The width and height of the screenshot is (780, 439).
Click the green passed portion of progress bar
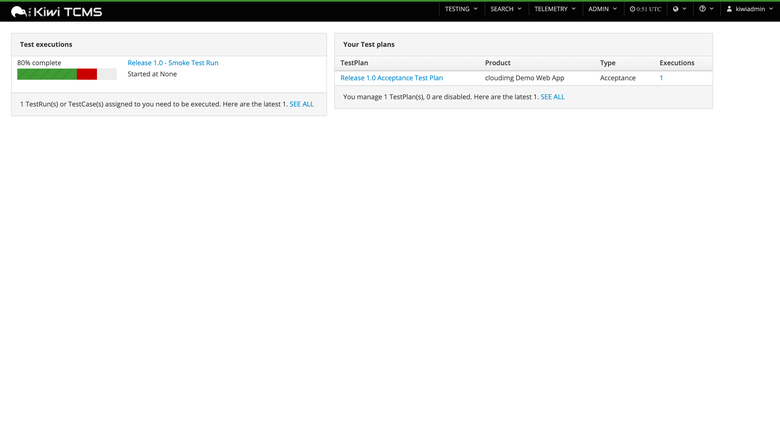pos(47,74)
